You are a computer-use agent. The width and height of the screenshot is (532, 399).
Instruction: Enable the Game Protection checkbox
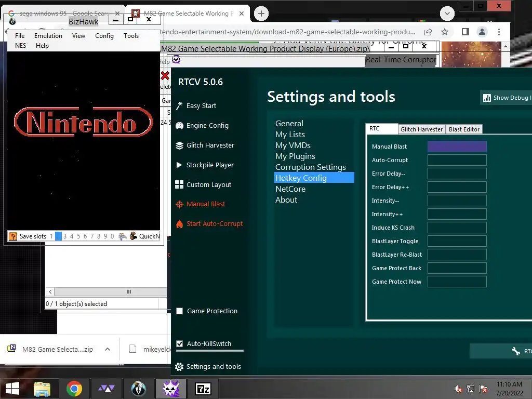[179, 311]
